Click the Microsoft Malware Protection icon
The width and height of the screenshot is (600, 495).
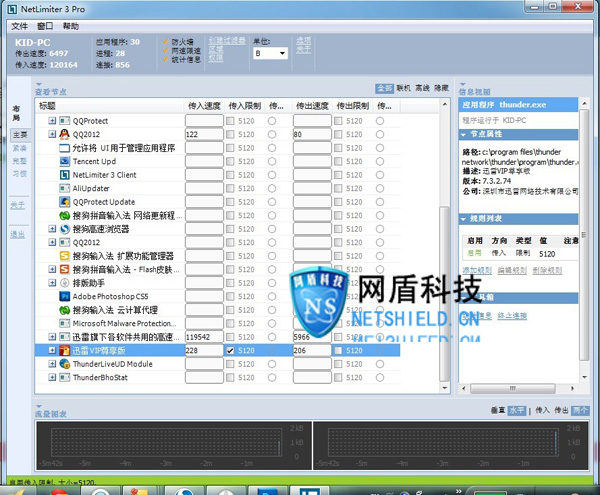65,323
